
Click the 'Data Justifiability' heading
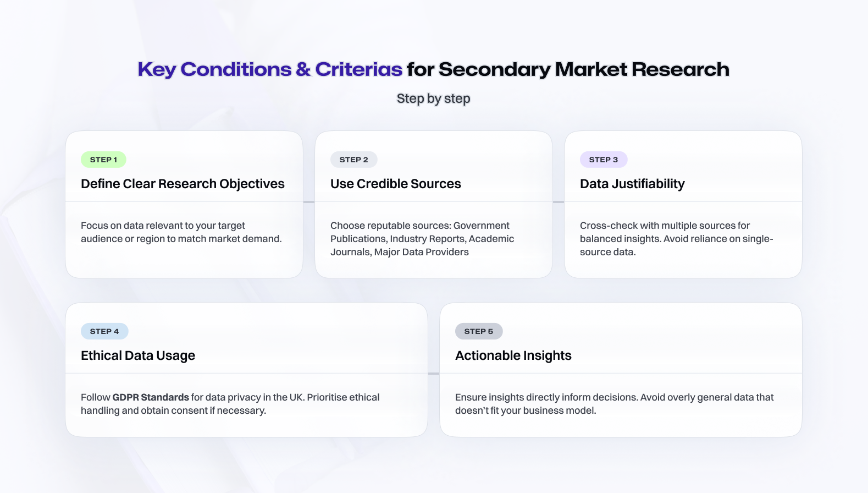[632, 184]
